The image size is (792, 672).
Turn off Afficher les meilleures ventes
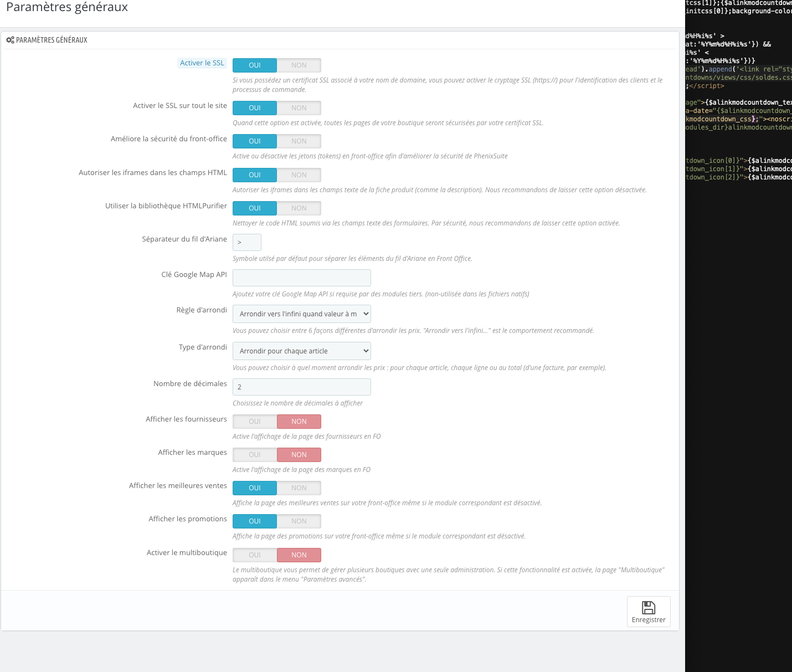[x=299, y=488]
